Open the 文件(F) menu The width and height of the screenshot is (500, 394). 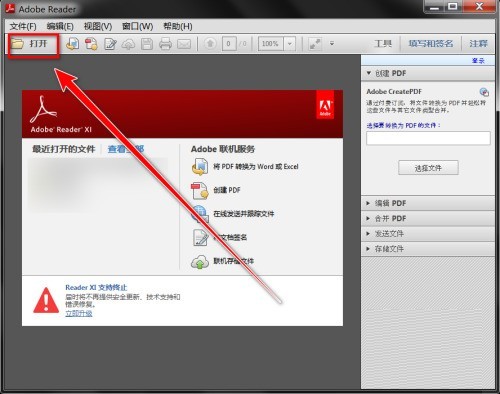pos(23,26)
